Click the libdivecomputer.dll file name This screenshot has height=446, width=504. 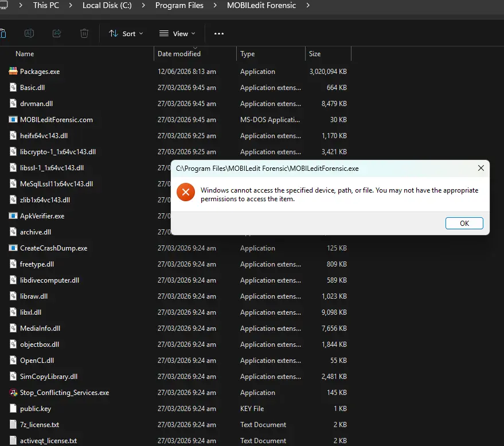click(x=49, y=280)
